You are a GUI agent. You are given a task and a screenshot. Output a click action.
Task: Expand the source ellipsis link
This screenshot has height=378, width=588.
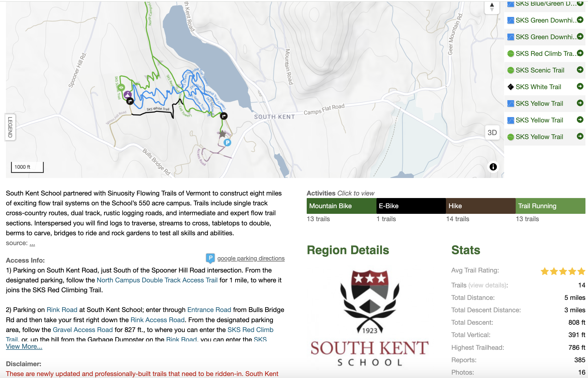(32, 243)
